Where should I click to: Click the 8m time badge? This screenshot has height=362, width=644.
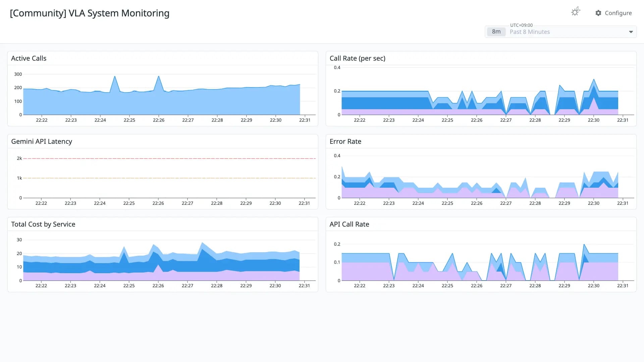[x=496, y=32]
